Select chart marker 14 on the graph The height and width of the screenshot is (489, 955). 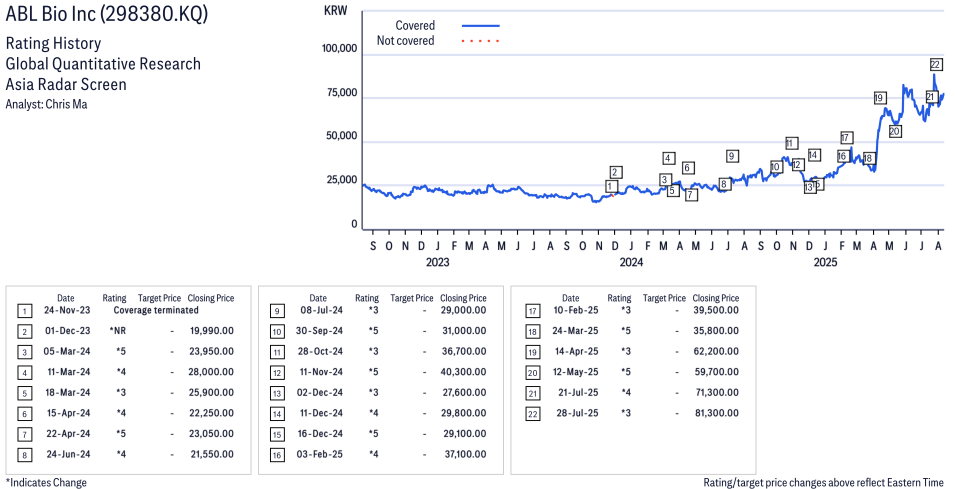pyautogui.click(x=814, y=155)
